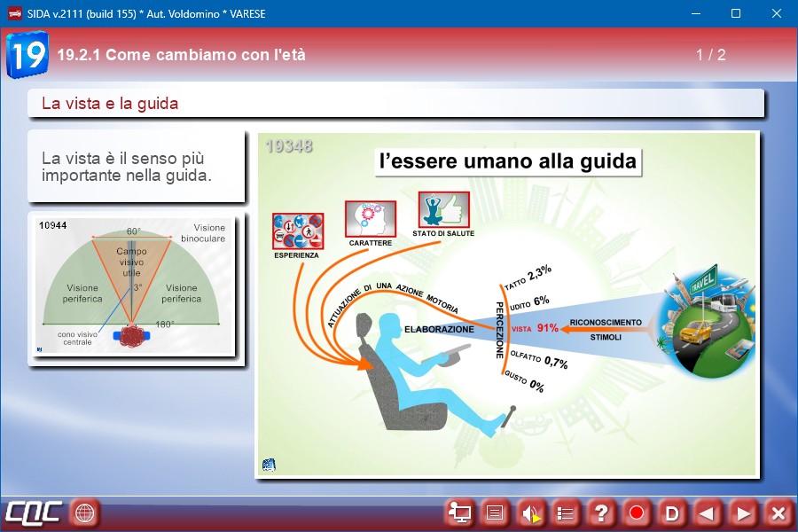
Task: Click the main driver infographic image 19348
Action: (506, 305)
